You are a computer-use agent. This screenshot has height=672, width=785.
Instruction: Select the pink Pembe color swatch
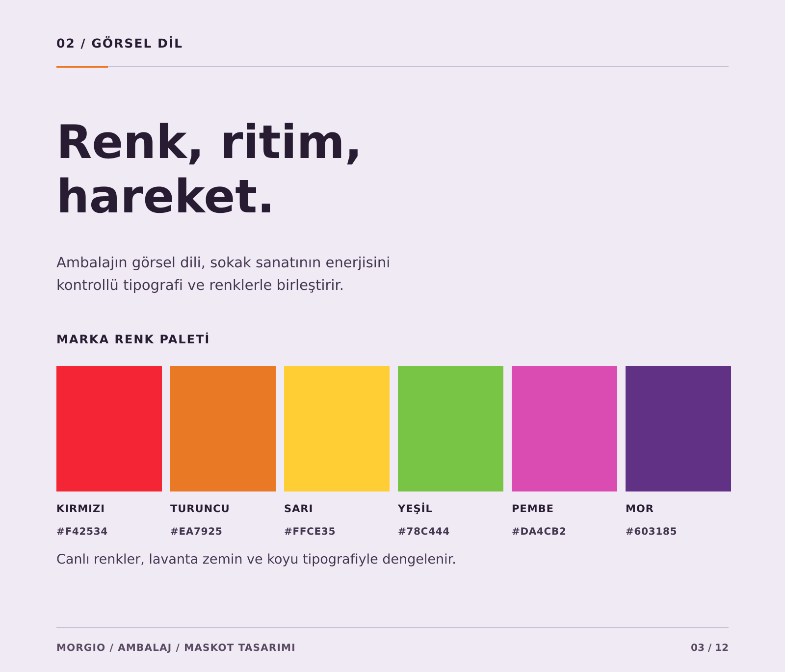pyautogui.click(x=564, y=429)
